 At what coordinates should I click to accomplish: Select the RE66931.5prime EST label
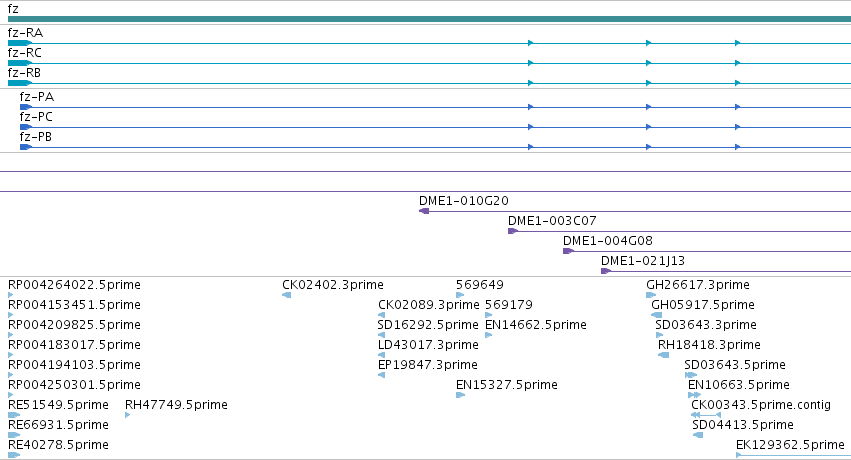[58, 425]
